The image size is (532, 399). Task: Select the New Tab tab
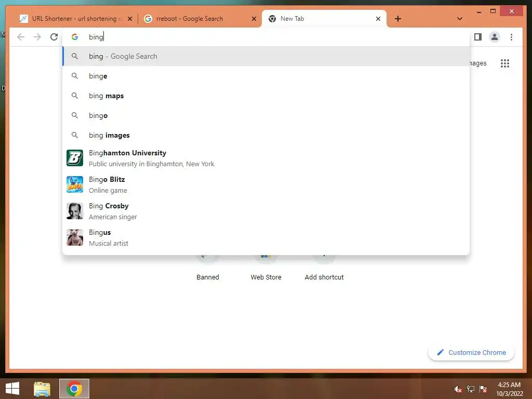324,19
